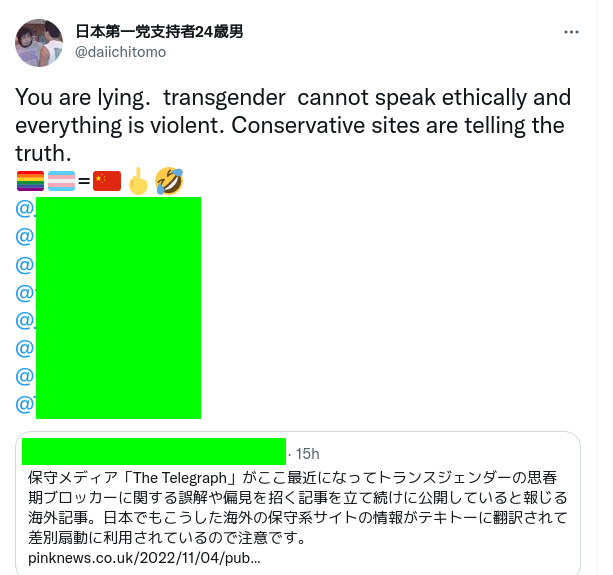613x575 pixels.
Task: Click the "You are lying" tweet text
Action: [82, 97]
